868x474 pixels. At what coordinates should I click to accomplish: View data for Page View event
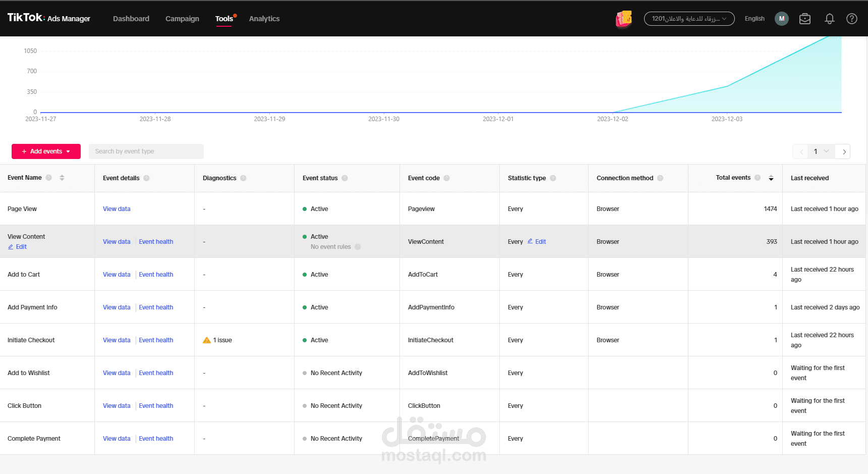tap(117, 209)
